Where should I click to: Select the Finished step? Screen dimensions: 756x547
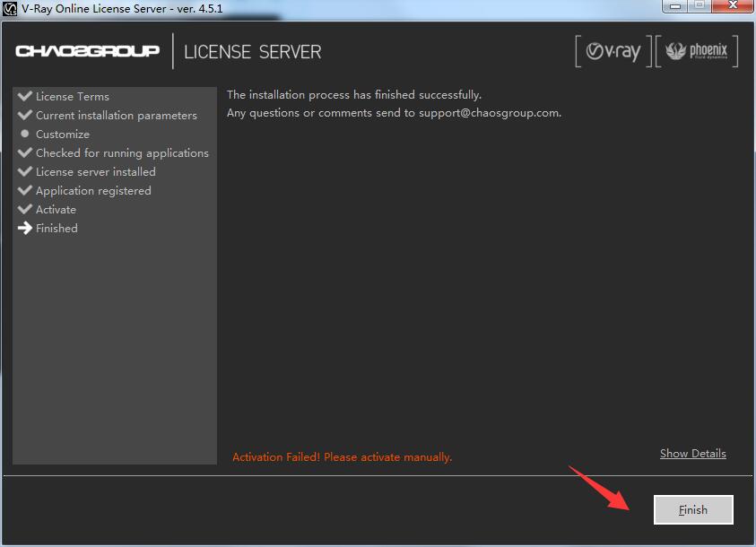pos(56,228)
